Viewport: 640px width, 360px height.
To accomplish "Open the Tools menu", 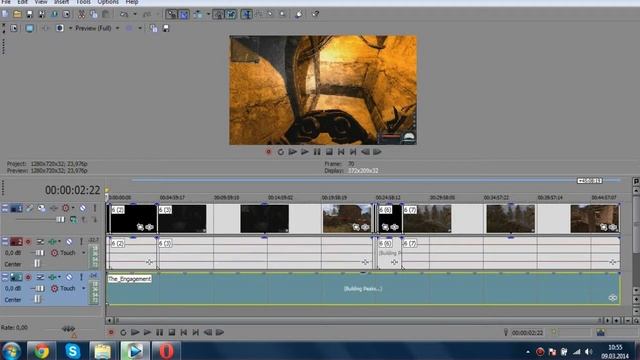I will pyautogui.click(x=83, y=2).
